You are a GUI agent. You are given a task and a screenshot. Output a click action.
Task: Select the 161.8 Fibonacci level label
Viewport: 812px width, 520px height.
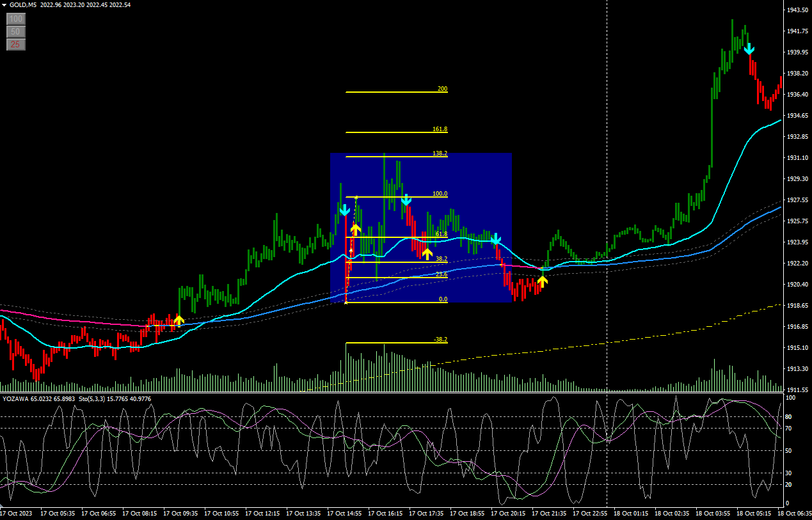click(440, 129)
